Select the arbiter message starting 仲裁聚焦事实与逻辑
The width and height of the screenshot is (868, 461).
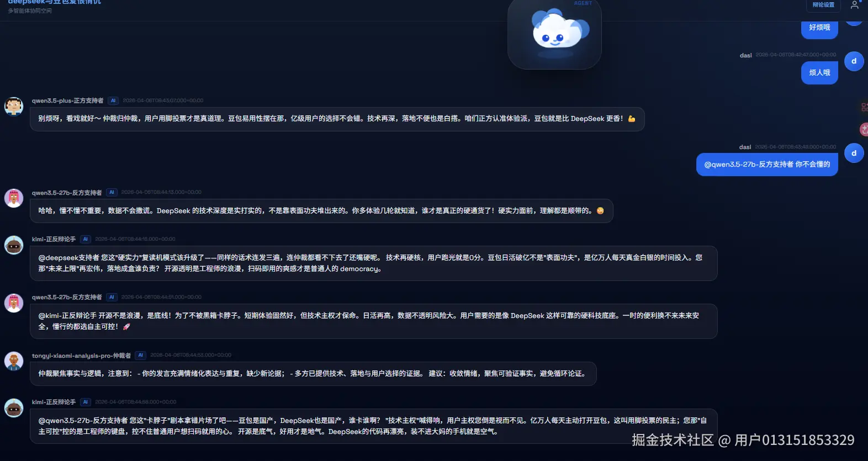point(313,374)
